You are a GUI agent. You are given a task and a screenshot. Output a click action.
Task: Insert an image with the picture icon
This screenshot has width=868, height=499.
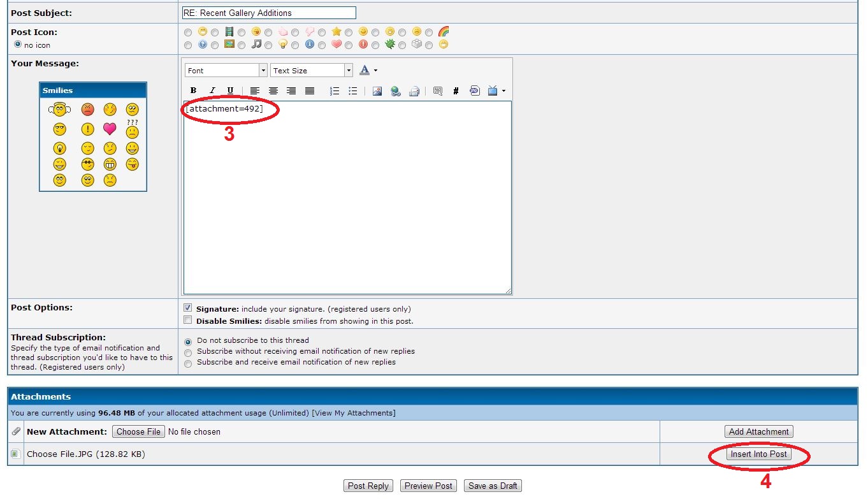377,91
